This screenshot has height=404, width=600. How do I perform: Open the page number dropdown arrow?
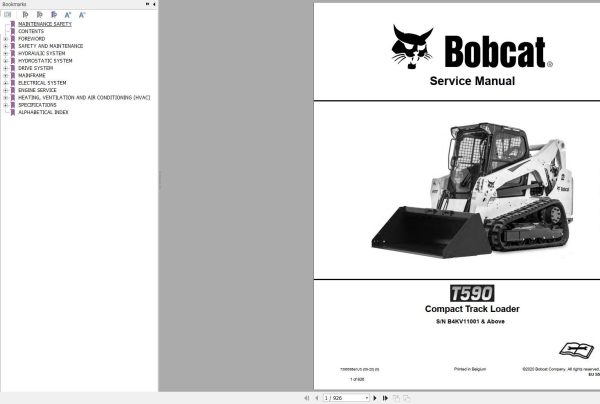[x=367, y=398]
